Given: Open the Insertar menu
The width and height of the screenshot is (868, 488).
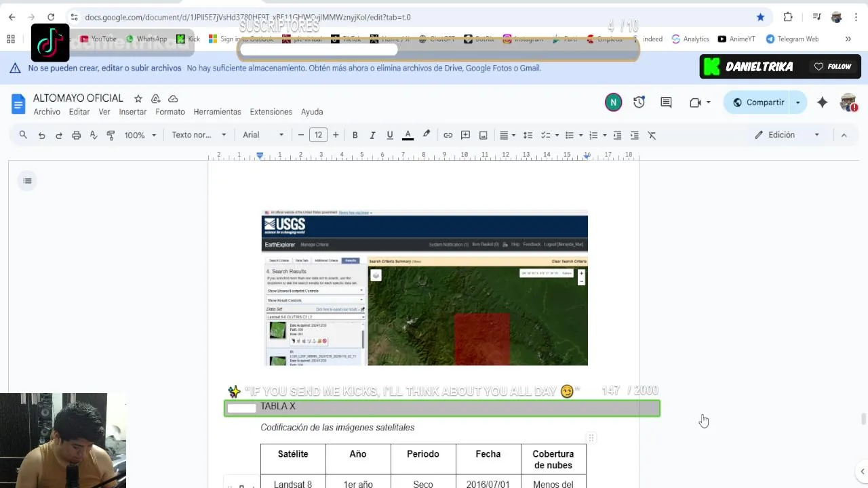Looking at the screenshot, I should tap(133, 112).
